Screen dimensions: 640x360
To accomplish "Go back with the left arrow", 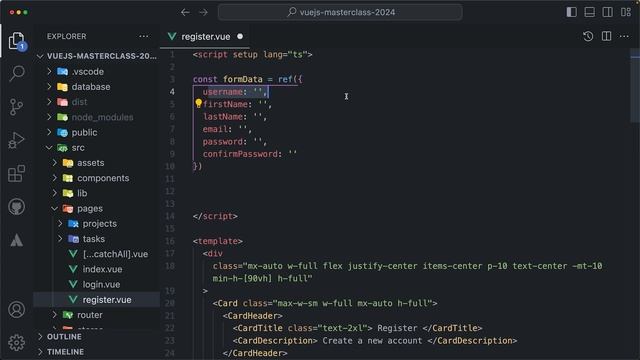I will pos(185,12).
